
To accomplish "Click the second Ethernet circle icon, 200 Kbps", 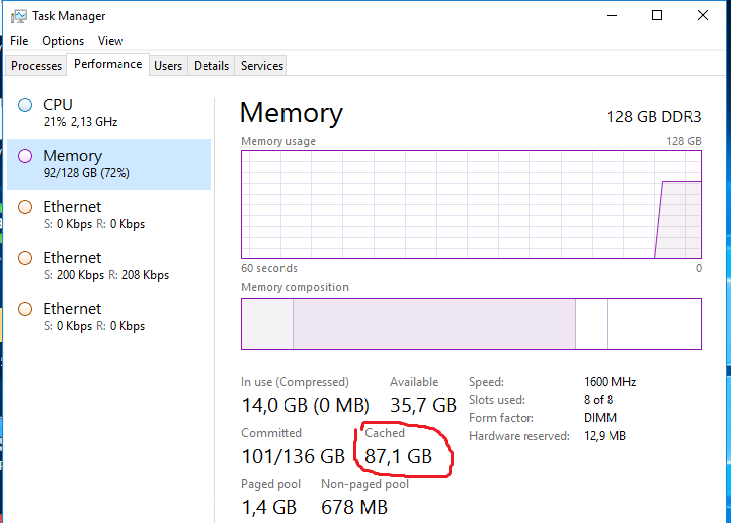I will [x=25, y=258].
